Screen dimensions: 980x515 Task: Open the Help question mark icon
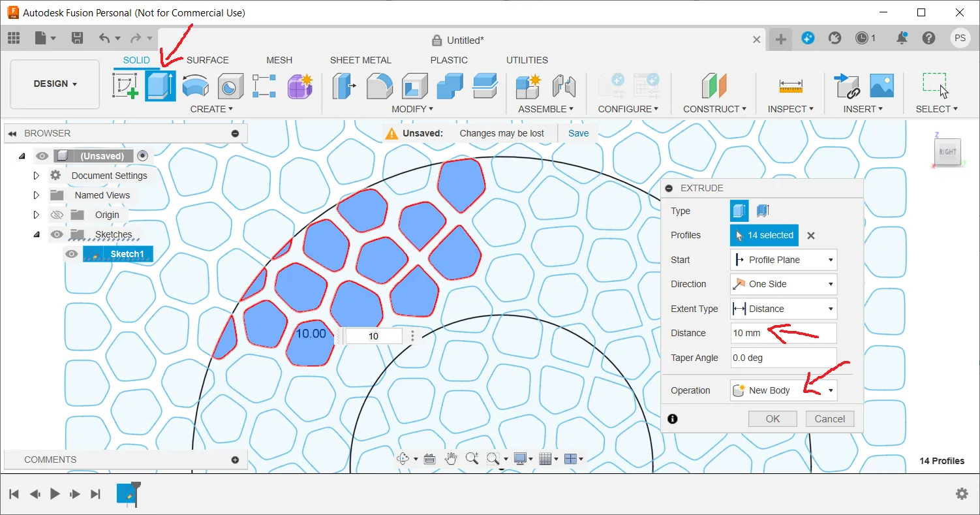[929, 38]
